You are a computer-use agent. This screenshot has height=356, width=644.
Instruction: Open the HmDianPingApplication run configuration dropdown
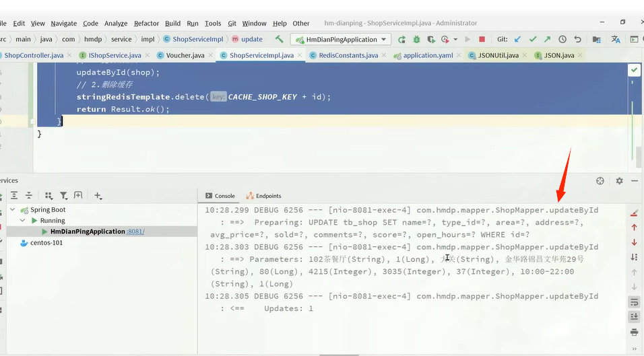[x=342, y=40]
